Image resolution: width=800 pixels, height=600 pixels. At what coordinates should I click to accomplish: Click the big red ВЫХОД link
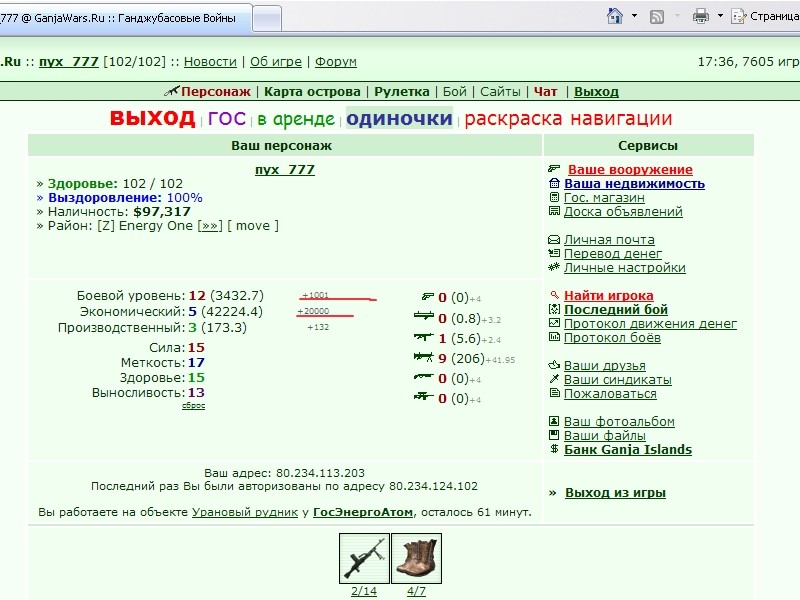pos(153,118)
